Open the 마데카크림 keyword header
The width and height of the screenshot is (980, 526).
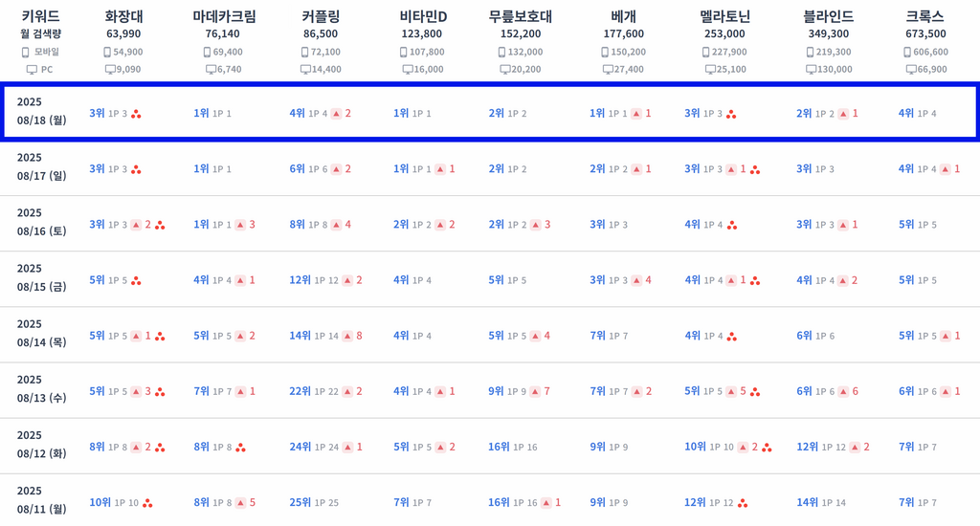click(x=224, y=16)
